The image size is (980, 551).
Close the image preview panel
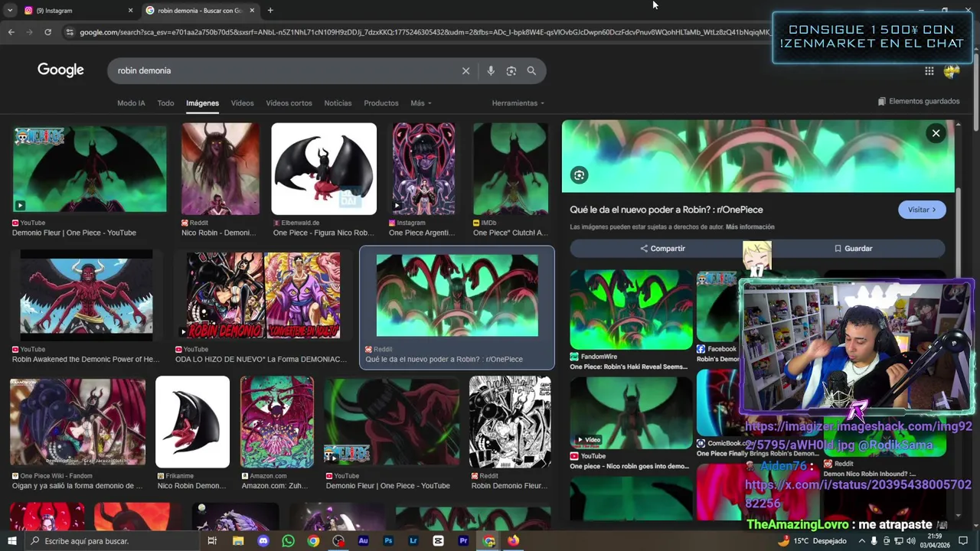936,133
